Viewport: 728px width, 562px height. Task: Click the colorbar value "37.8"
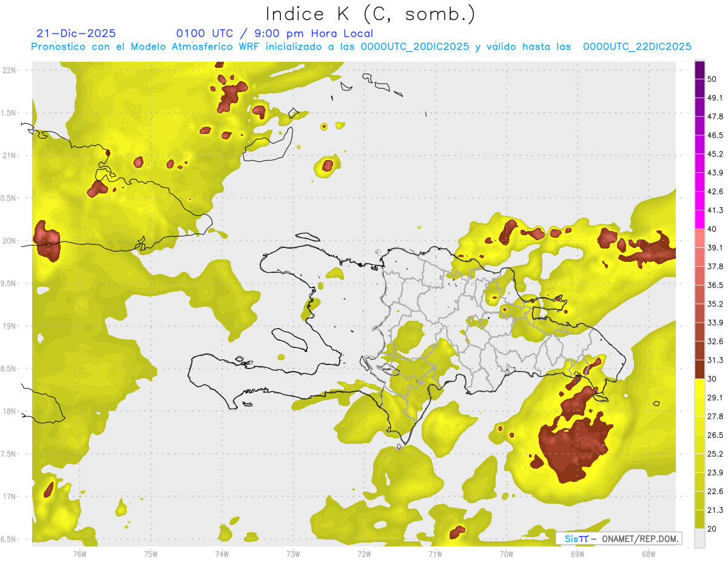click(715, 267)
